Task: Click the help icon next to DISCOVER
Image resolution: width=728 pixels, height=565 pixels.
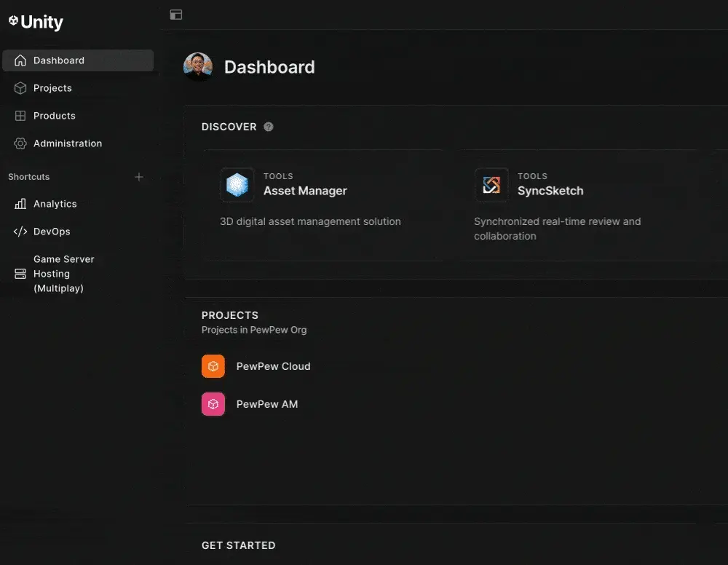Action: click(268, 126)
